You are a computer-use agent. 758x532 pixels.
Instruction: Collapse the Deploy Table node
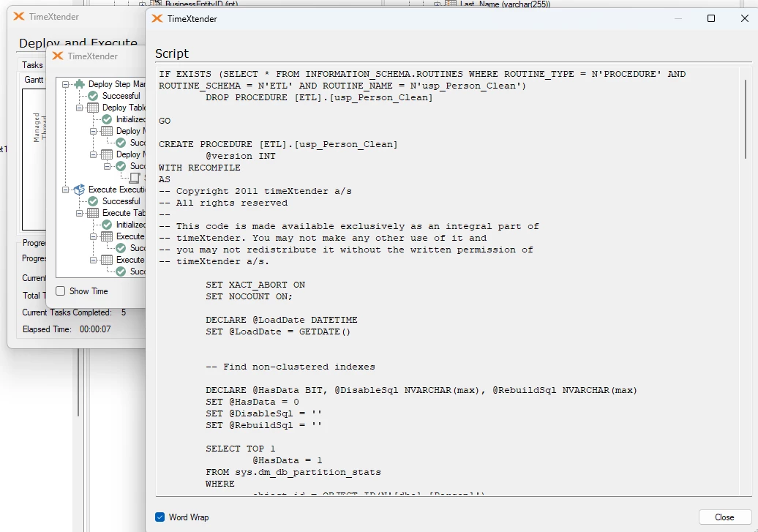click(x=79, y=108)
